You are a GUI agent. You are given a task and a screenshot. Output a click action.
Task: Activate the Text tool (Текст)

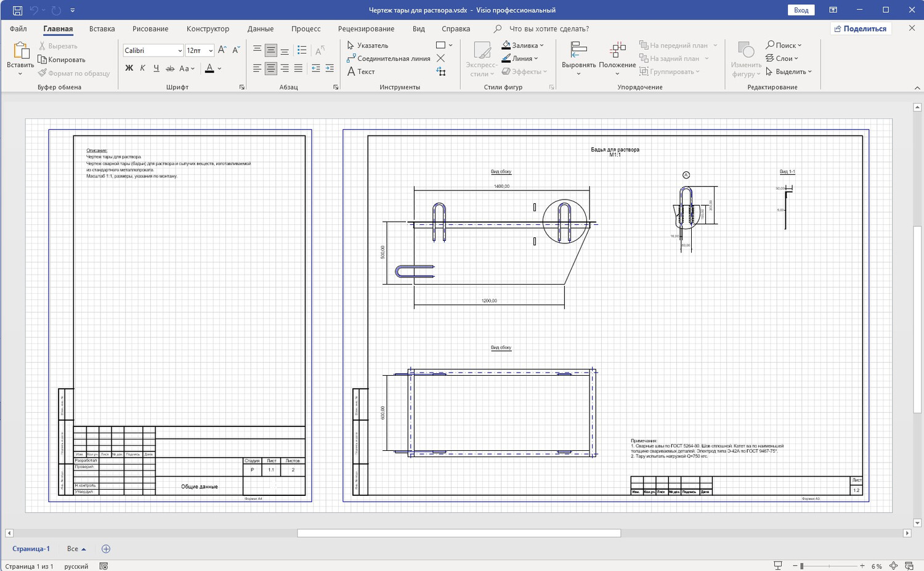coord(361,71)
